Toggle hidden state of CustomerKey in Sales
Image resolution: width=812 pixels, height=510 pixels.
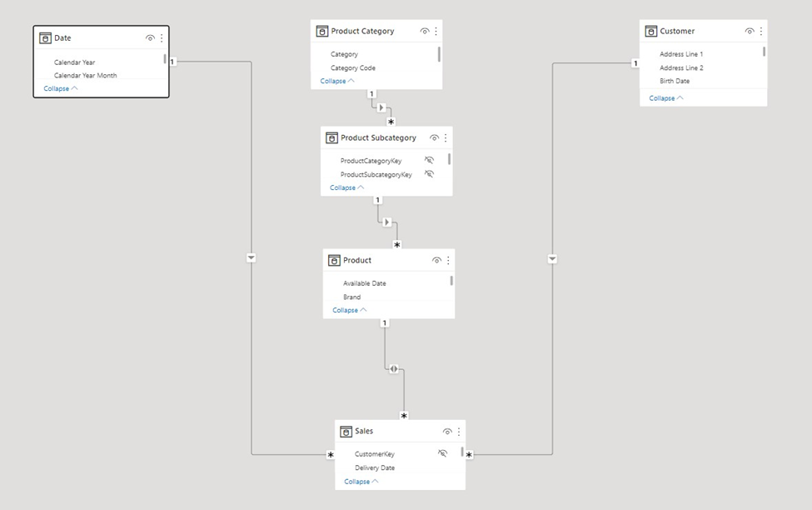442,452
